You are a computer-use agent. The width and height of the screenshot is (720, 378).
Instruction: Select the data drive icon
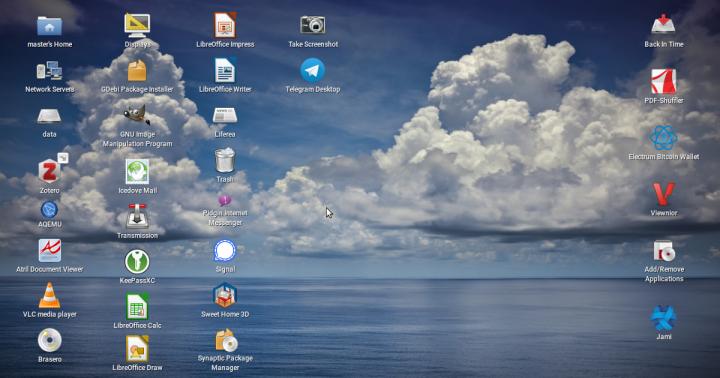tap(49, 116)
